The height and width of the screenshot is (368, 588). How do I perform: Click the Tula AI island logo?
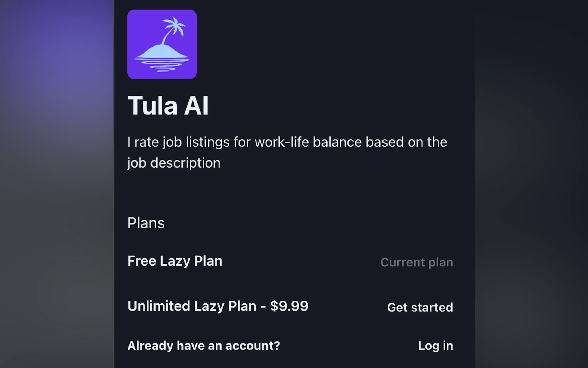tap(162, 44)
